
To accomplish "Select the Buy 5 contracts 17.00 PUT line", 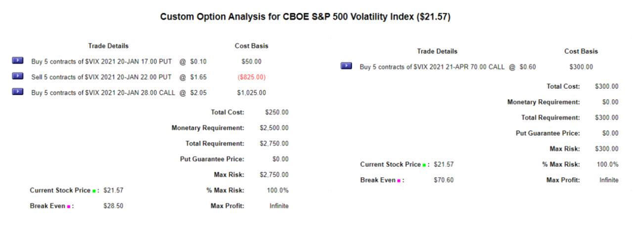I will pos(119,62).
